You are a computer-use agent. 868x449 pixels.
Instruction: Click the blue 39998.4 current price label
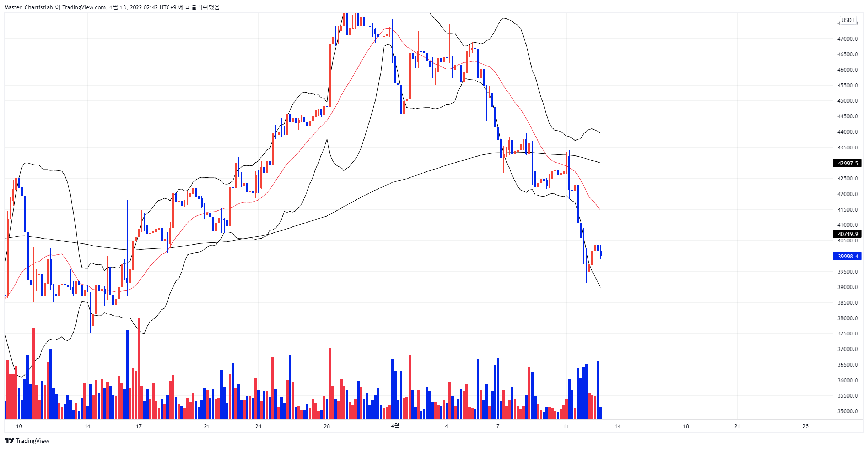point(847,256)
